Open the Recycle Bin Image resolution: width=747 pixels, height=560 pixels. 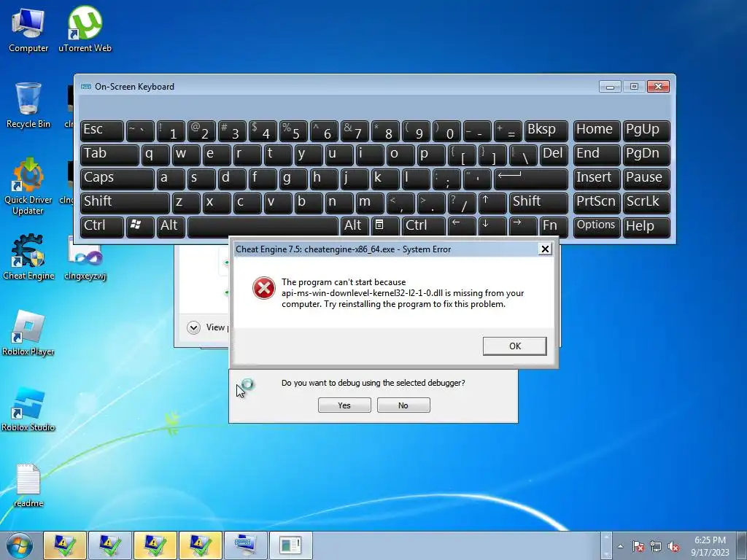point(28,106)
